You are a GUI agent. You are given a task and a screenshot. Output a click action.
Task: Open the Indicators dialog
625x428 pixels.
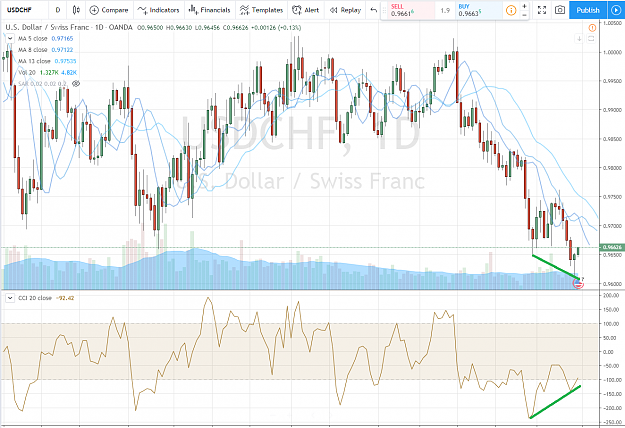159,10
